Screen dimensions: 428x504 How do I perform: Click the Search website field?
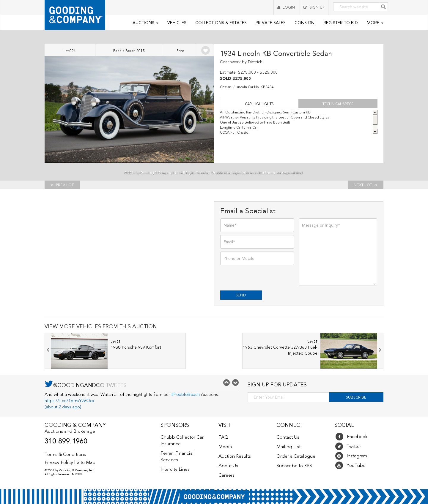coord(356,7)
